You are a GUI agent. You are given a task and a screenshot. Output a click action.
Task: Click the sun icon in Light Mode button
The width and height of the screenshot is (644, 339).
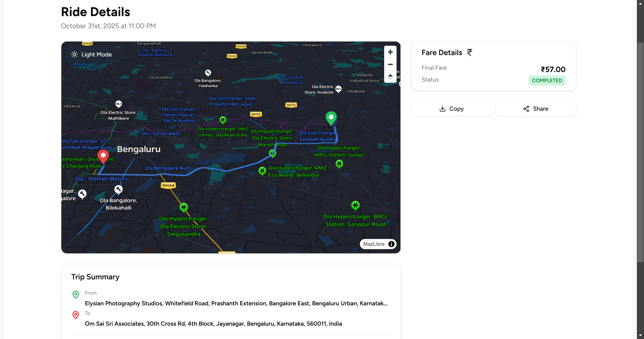(x=74, y=54)
